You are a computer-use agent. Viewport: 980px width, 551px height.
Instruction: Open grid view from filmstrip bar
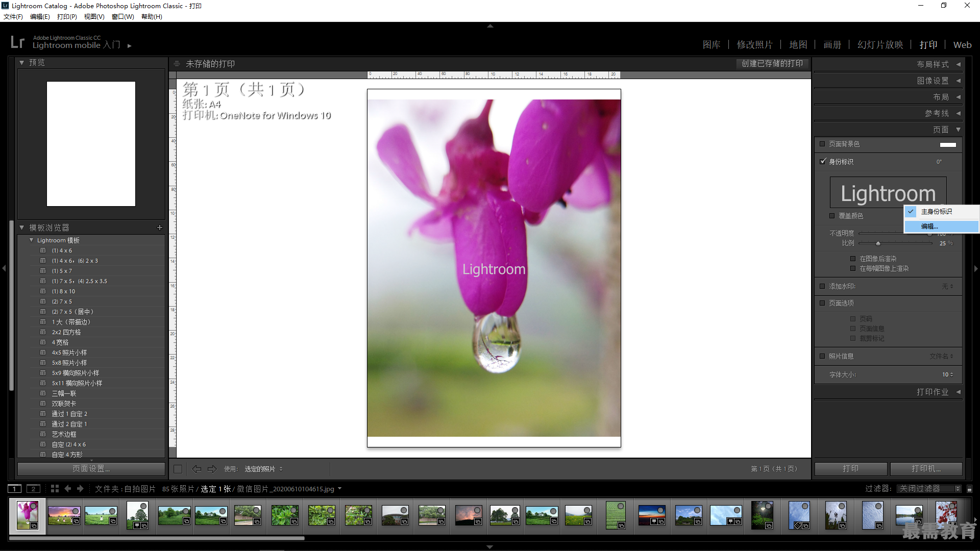coord(55,489)
